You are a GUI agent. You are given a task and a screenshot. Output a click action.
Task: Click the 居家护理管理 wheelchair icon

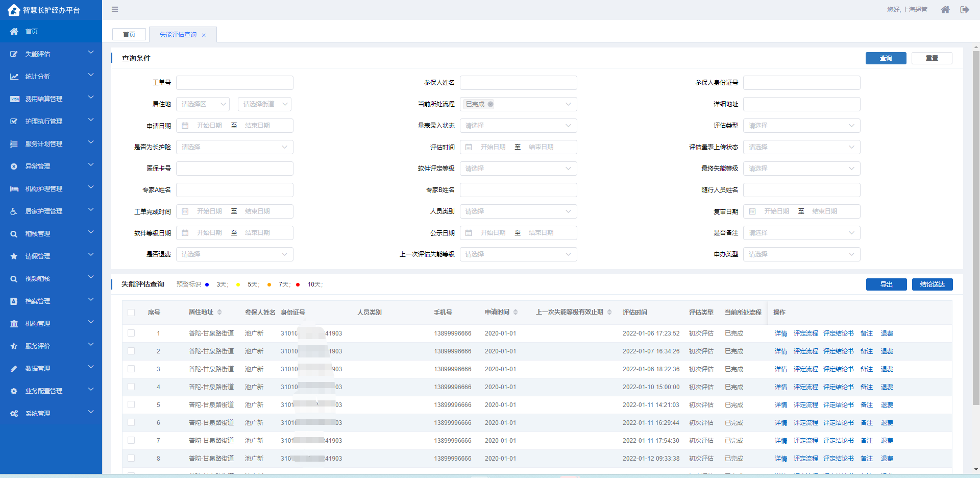click(x=14, y=211)
